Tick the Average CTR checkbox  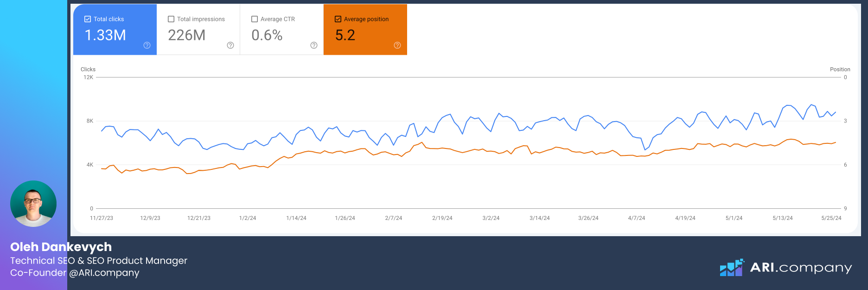coord(255,19)
